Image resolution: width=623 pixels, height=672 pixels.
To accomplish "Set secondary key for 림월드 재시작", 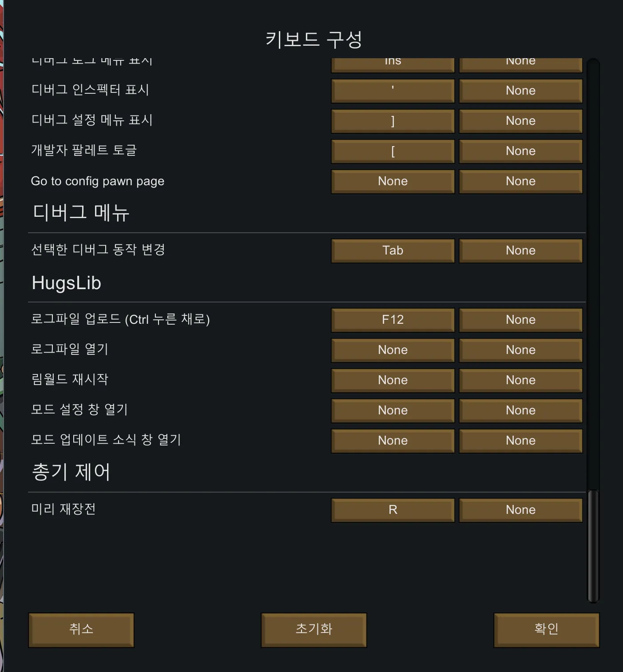I will (x=520, y=380).
